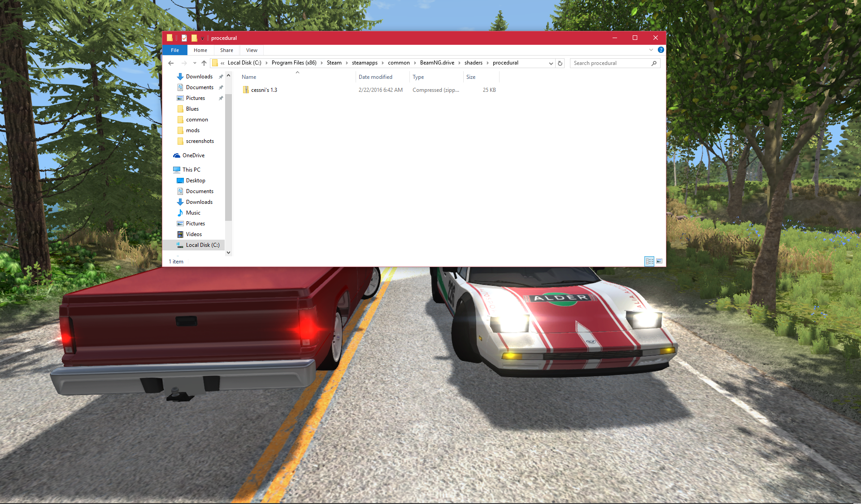Open pinned Downloads in Quick access
Viewport: 861px width, 504px height.
(199, 77)
